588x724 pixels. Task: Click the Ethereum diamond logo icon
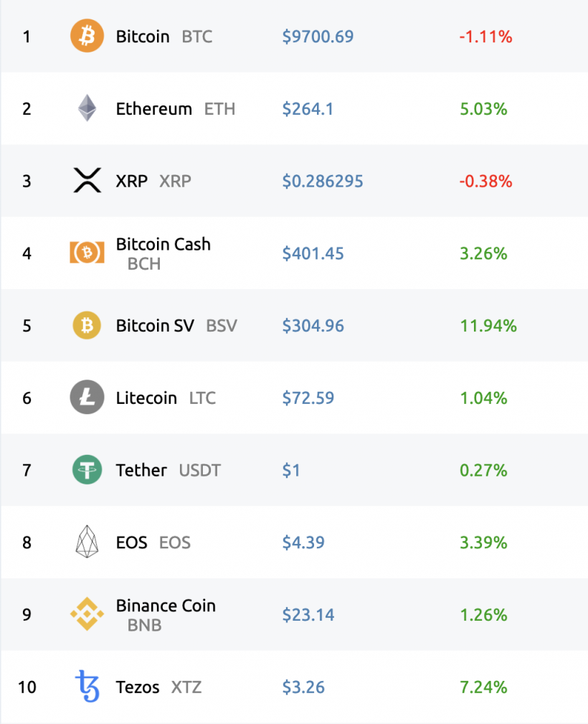[x=87, y=108]
